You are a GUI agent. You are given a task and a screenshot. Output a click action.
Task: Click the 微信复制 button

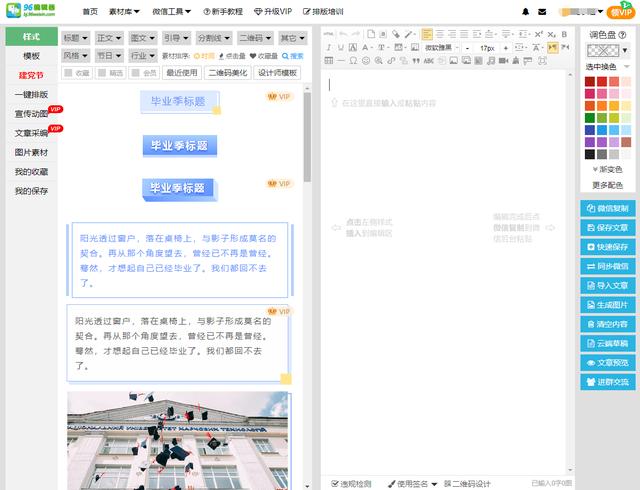[607, 209]
